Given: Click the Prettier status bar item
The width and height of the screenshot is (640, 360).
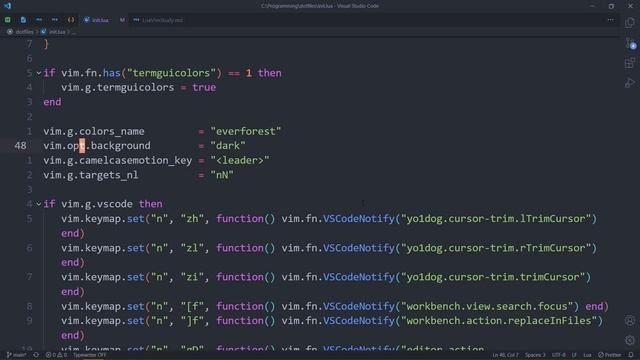Looking at the screenshot, I should point(610,355).
